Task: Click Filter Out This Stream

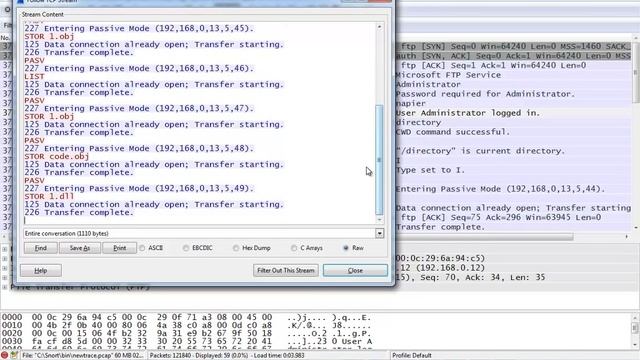Action: (286, 270)
